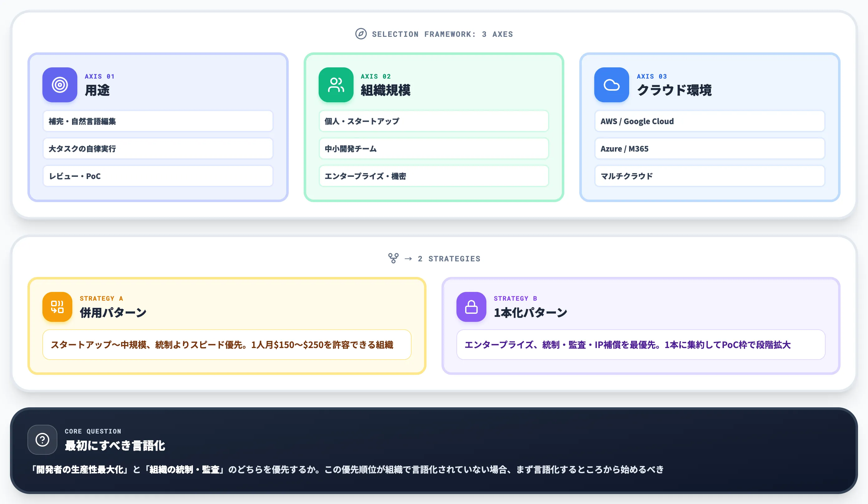Click the compass icon beside Selection Framework
The height and width of the screenshot is (504, 868).
pos(361,34)
